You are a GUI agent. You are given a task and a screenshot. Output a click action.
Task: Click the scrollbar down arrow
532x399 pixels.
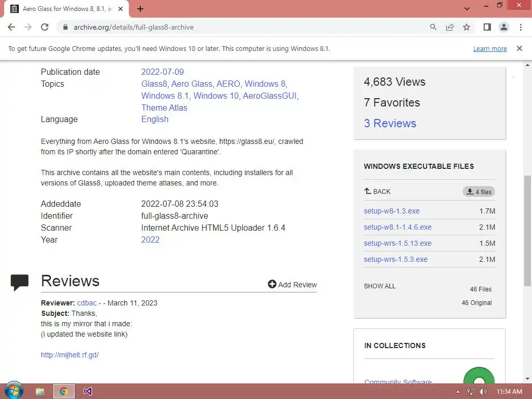(528, 379)
